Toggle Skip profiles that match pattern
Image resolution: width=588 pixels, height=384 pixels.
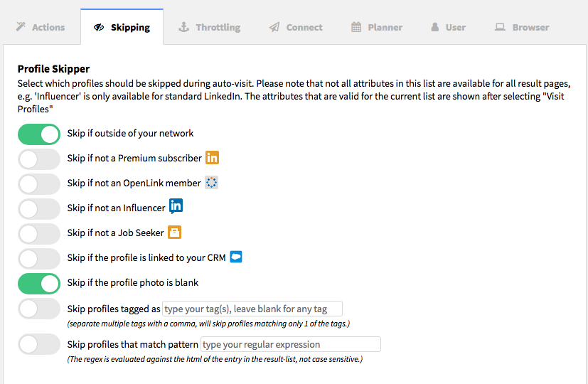(39, 344)
